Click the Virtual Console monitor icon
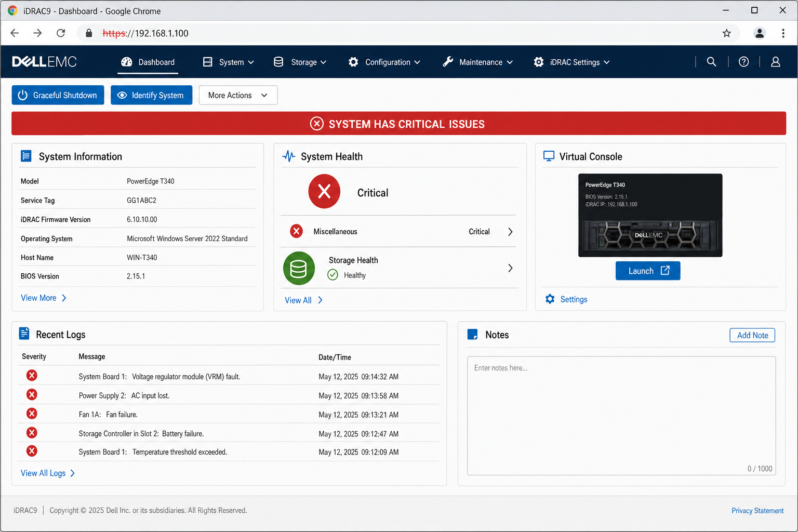 [x=549, y=156]
